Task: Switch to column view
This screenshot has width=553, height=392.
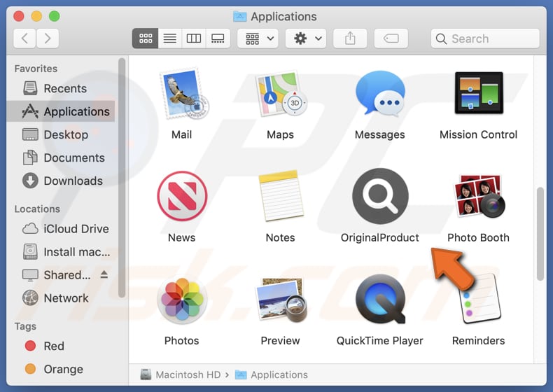Action: (x=194, y=38)
